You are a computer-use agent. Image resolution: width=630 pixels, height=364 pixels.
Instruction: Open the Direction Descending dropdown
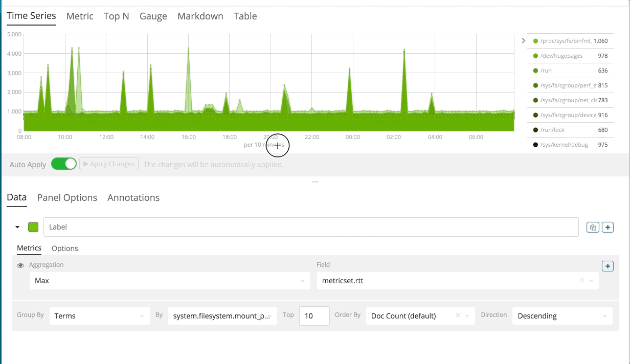click(x=562, y=316)
